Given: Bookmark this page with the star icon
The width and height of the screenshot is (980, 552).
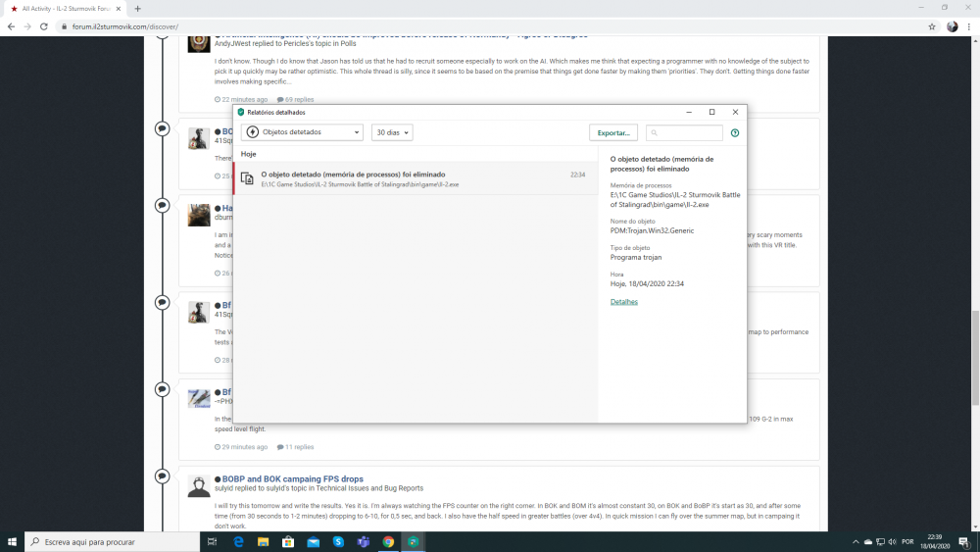Looking at the screenshot, I should [932, 26].
